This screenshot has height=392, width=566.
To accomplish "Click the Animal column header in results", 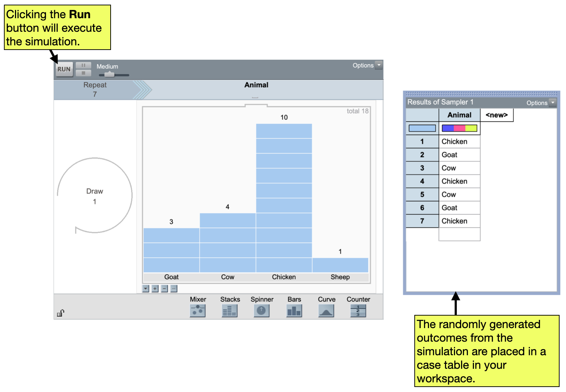I will 459,115.
